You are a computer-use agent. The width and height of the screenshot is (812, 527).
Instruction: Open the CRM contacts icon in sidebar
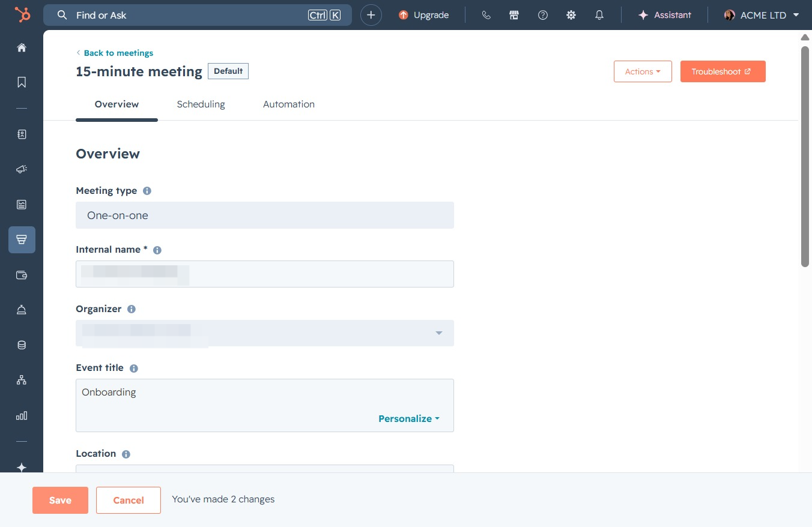[x=22, y=134]
